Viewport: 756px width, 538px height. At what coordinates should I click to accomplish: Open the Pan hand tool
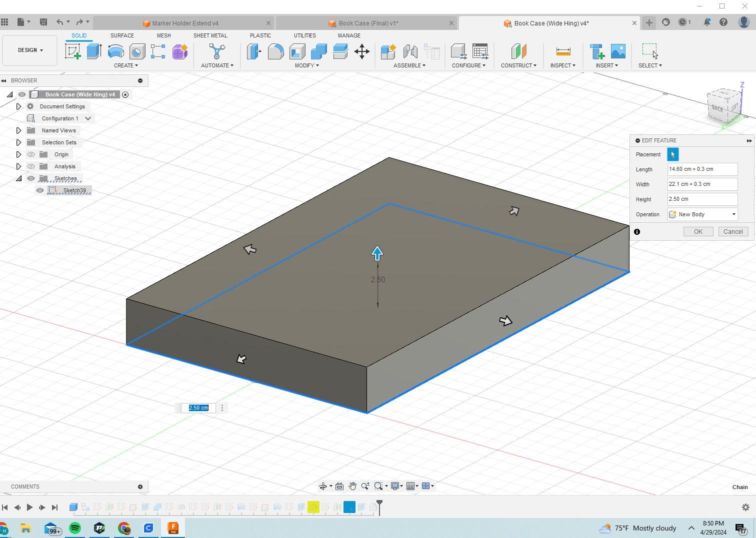[352, 486]
